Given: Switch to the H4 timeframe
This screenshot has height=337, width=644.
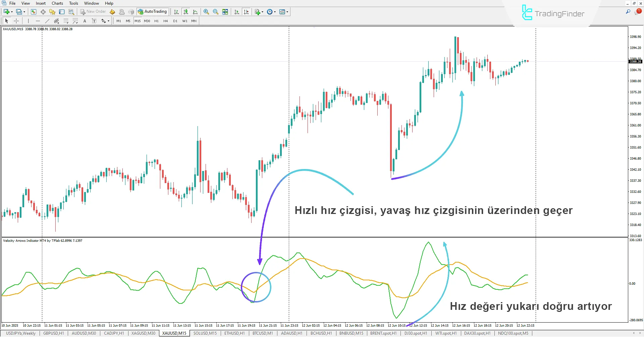Looking at the screenshot, I should point(165,21).
